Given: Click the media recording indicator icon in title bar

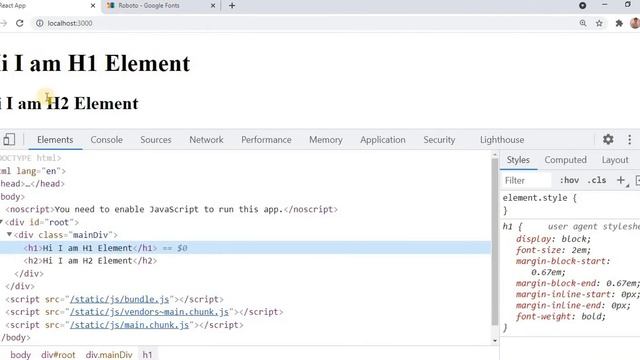Looking at the screenshot, I should [582, 5].
